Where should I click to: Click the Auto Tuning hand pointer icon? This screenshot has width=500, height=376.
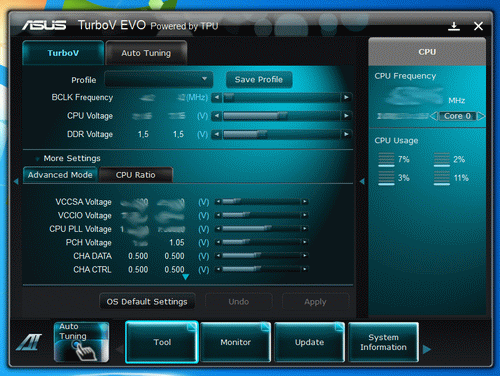point(85,351)
